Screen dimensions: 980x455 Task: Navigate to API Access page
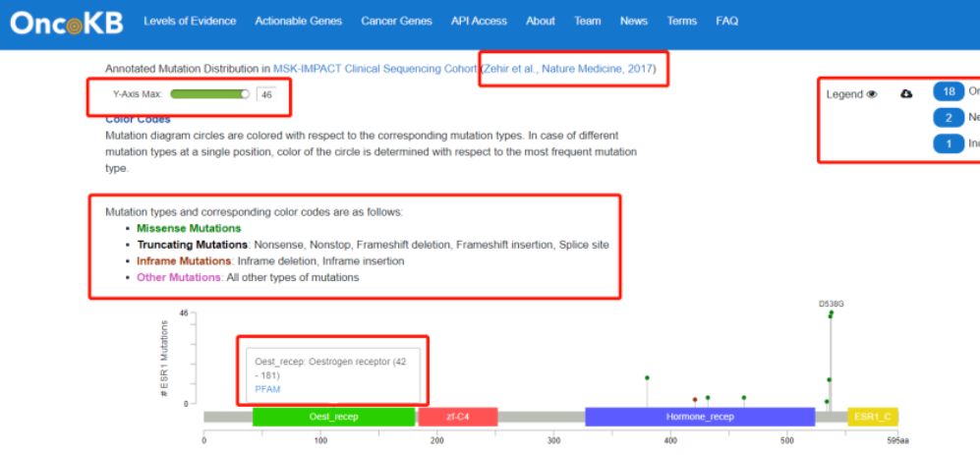(x=479, y=21)
